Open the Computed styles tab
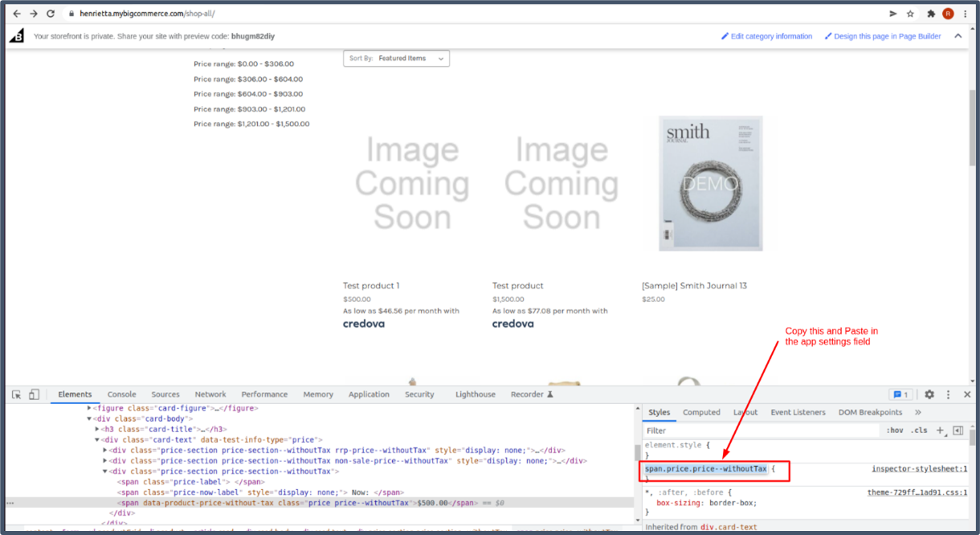The image size is (980, 535). point(701,412)
